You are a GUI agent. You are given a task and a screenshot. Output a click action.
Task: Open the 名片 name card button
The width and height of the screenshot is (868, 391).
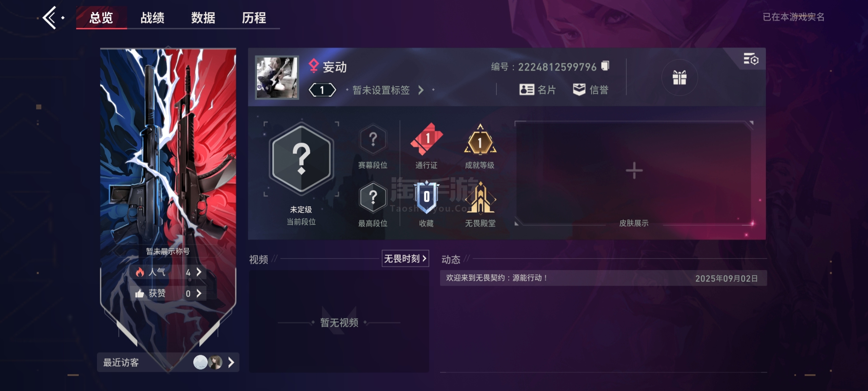(x=538, y=90)
